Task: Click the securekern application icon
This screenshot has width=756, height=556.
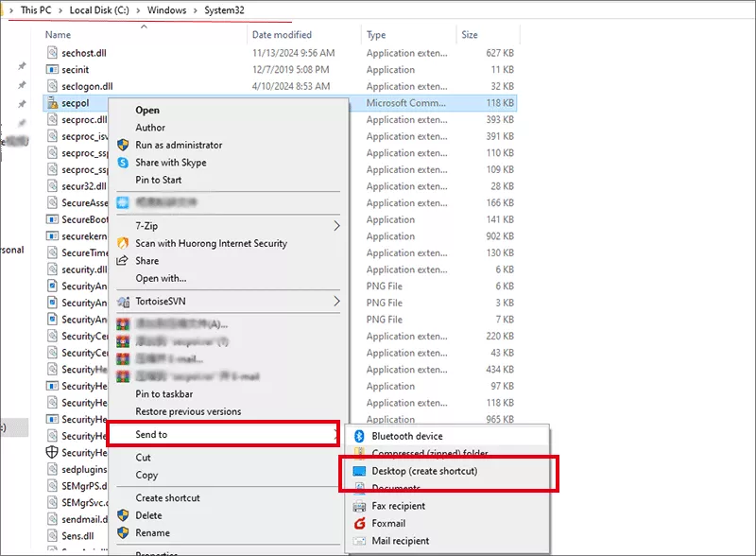Action: tap(52, 236)
